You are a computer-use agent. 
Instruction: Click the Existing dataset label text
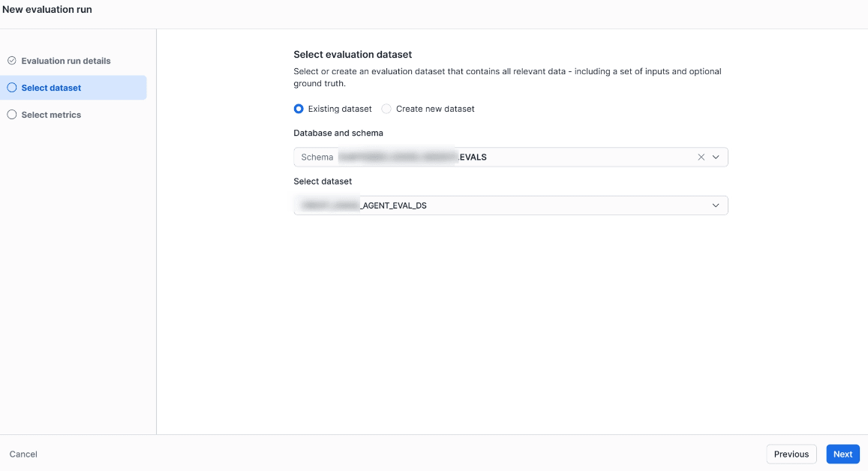coord(340,109)
